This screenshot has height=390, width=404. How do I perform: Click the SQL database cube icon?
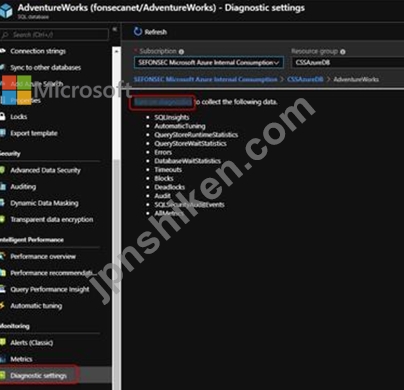(x=6, y=11)
